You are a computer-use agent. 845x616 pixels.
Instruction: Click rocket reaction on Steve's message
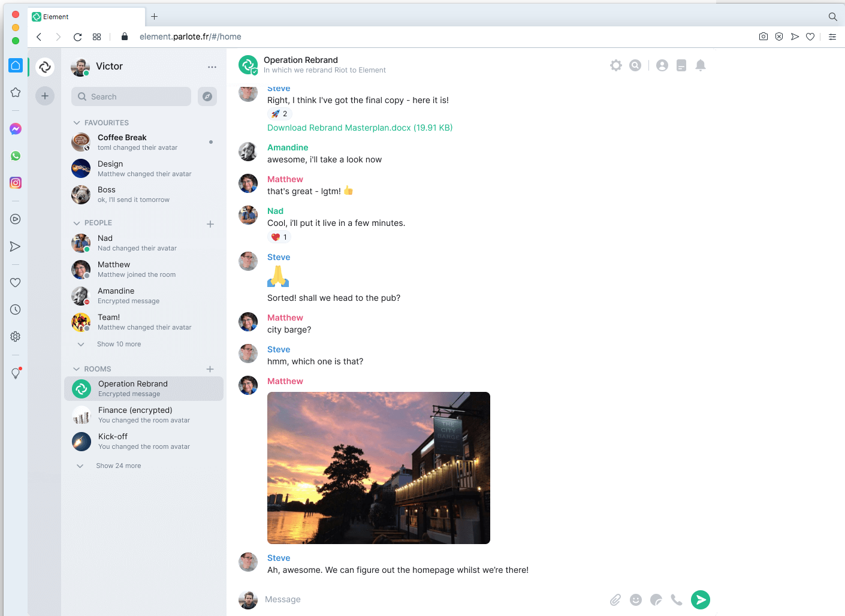(279, 114)
